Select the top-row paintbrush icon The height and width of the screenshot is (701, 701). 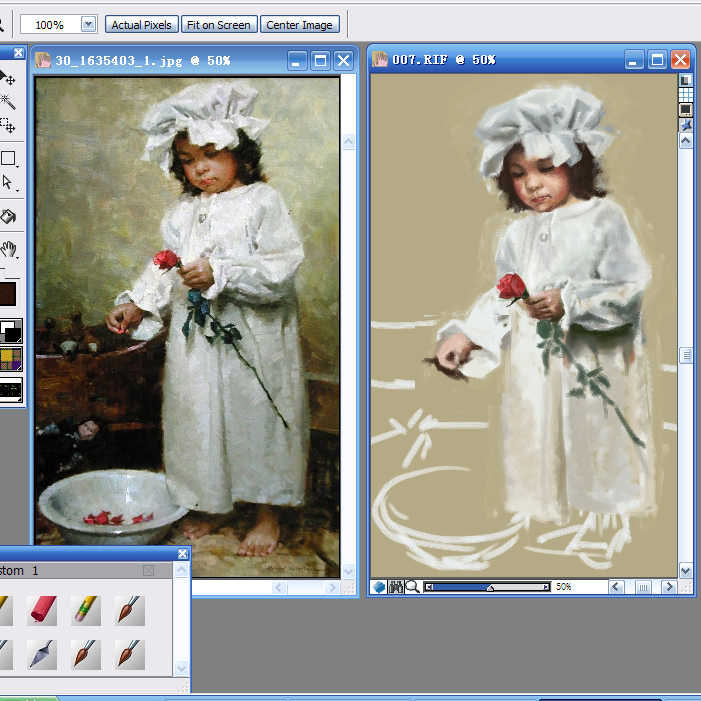(130, 610)
